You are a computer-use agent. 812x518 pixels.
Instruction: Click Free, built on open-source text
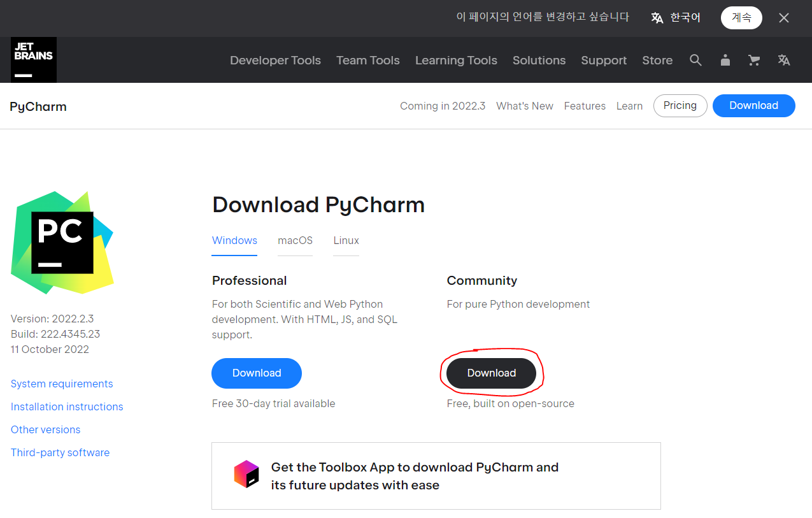tap(510, 403)
